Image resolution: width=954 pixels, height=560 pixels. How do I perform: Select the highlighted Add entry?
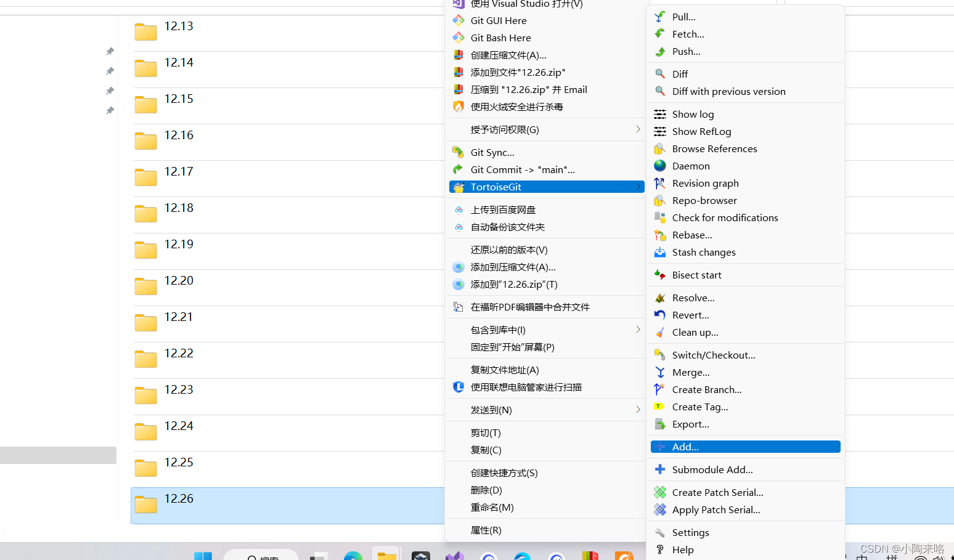pos(685,447)
